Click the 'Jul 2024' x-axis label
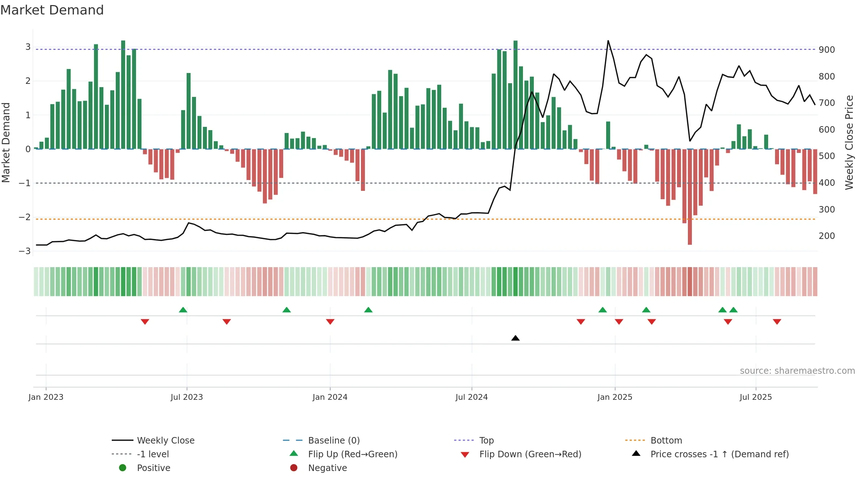 [x=472, y=397]
